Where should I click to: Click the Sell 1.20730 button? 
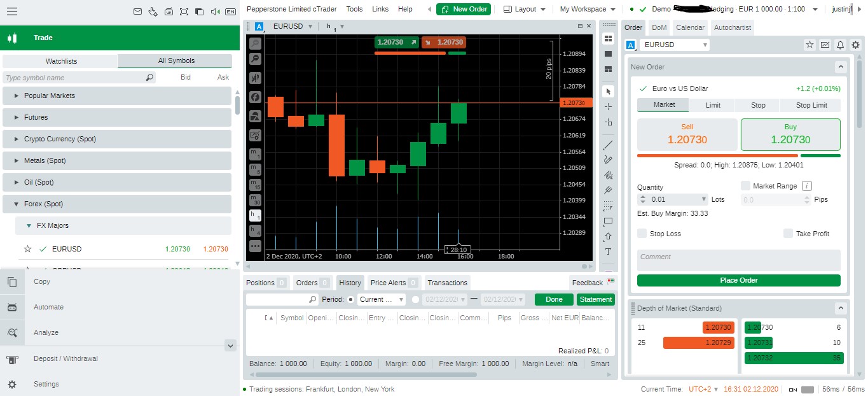click(687, 134)
